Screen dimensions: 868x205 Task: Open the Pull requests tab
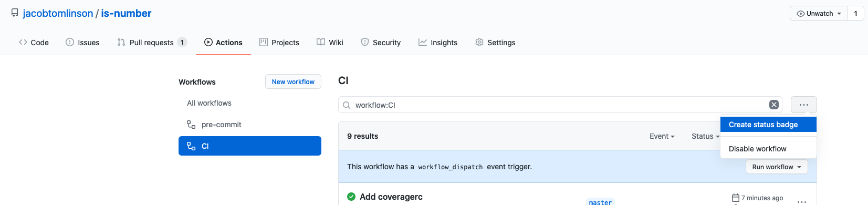point(152,43)
